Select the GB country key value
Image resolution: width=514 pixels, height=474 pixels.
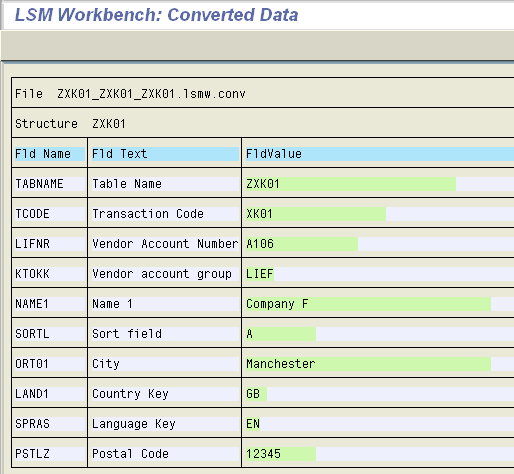[x=256, y=394]
